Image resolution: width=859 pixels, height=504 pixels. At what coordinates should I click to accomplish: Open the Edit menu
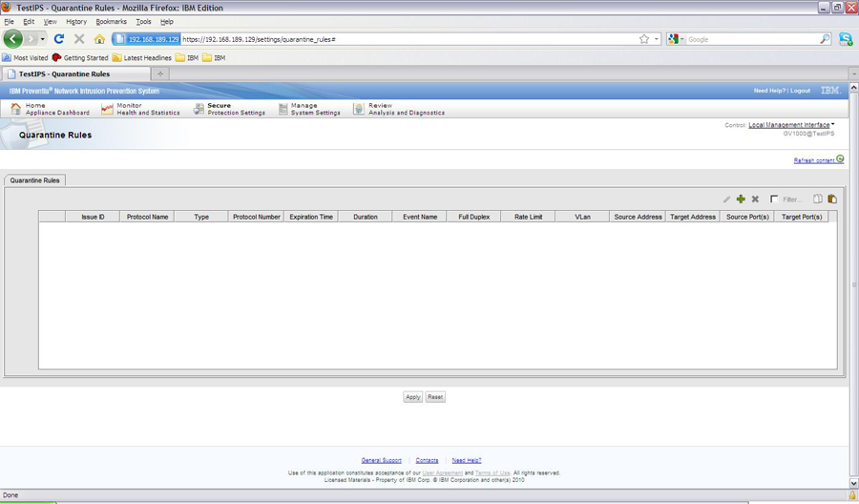click(29, 21)
